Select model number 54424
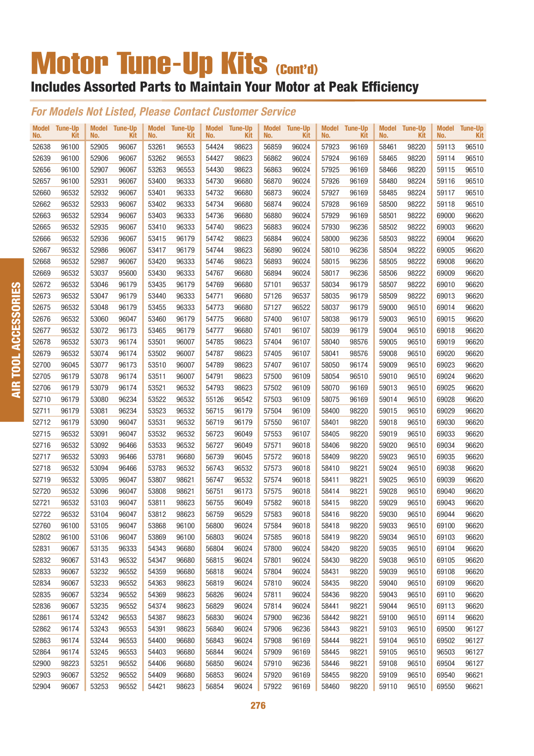Viewport: 534px width, 756px height. (214, 147)
